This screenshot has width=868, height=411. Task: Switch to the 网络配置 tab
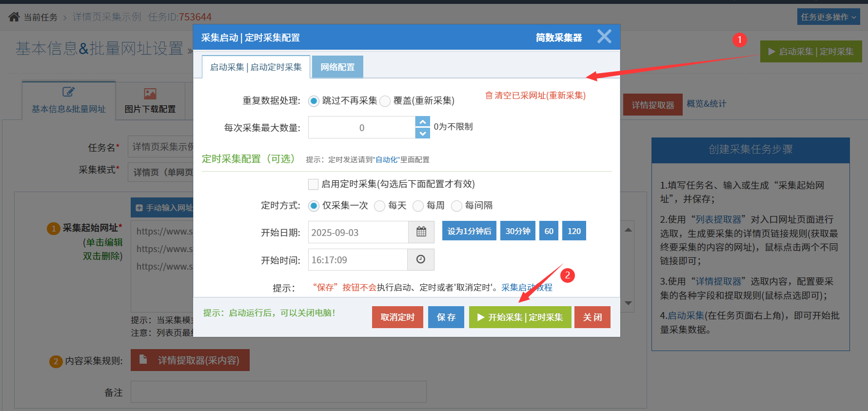337,67
